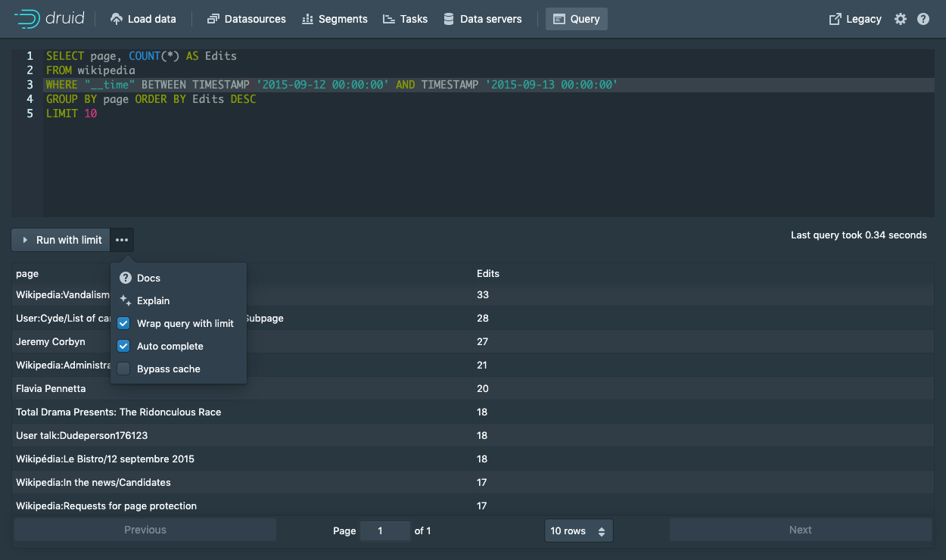
Task: Switch to the Datasources tab
Action: 246,19
